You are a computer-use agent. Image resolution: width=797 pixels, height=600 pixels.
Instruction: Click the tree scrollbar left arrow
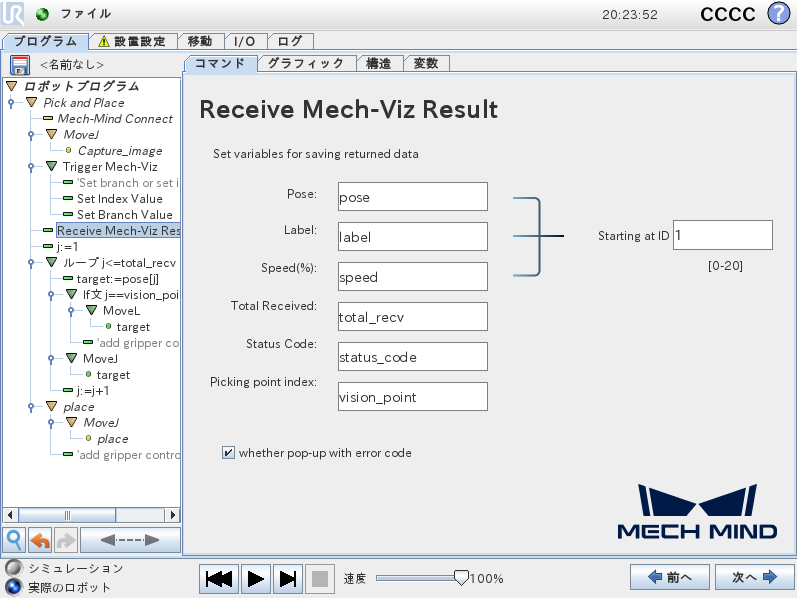pyautogui.click(x=10, y=515)
